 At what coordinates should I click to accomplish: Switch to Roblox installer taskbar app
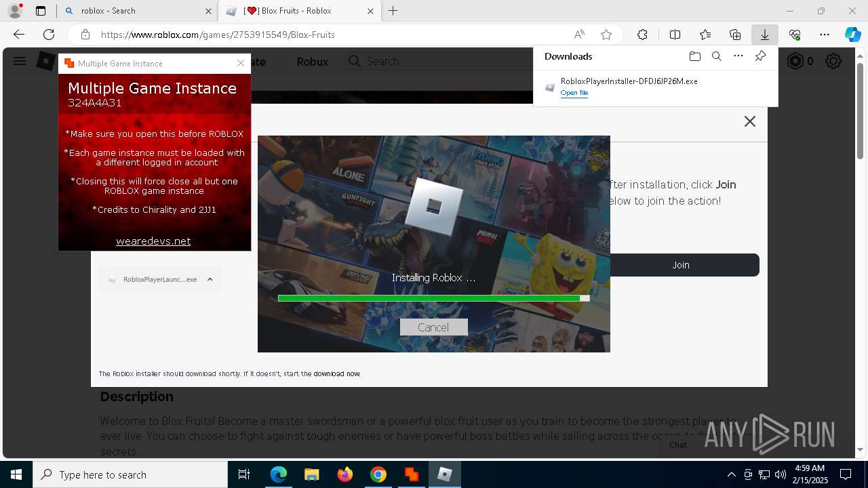[444, 474]
